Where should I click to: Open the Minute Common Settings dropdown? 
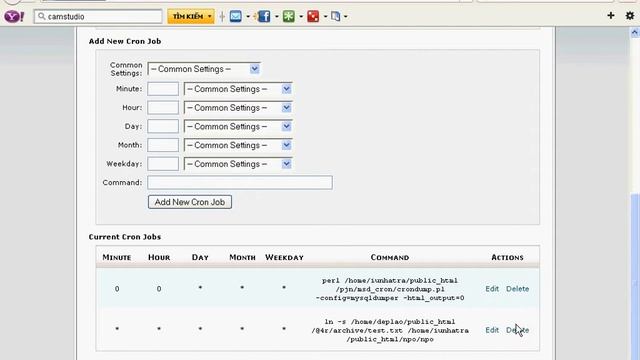pyautogui.click(x=238, y=89)
